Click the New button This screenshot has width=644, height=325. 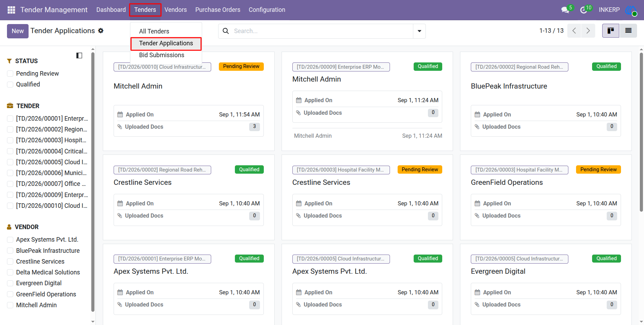[18, 31]
